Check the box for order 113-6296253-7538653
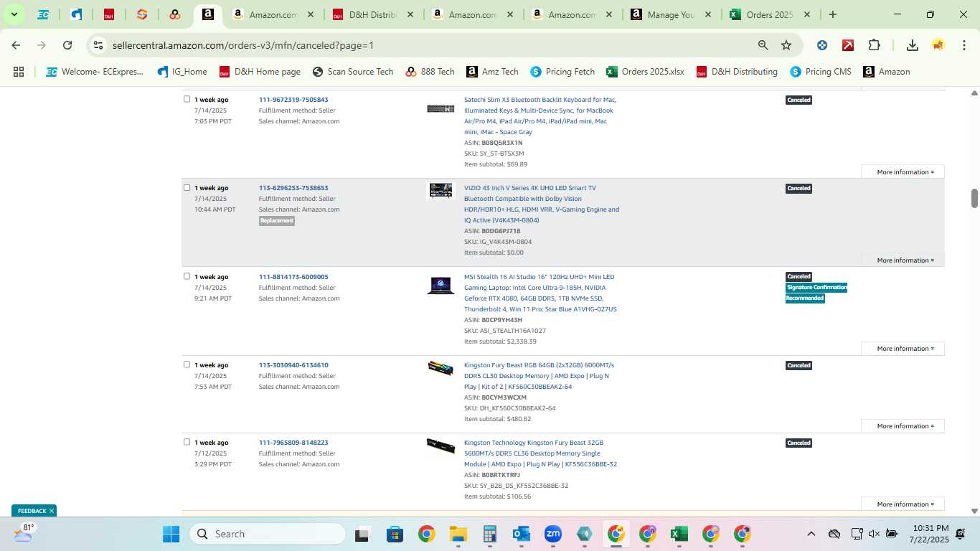The height and width of the screenshot is (551, 980). pyautogui.click(x=187, y=187)
